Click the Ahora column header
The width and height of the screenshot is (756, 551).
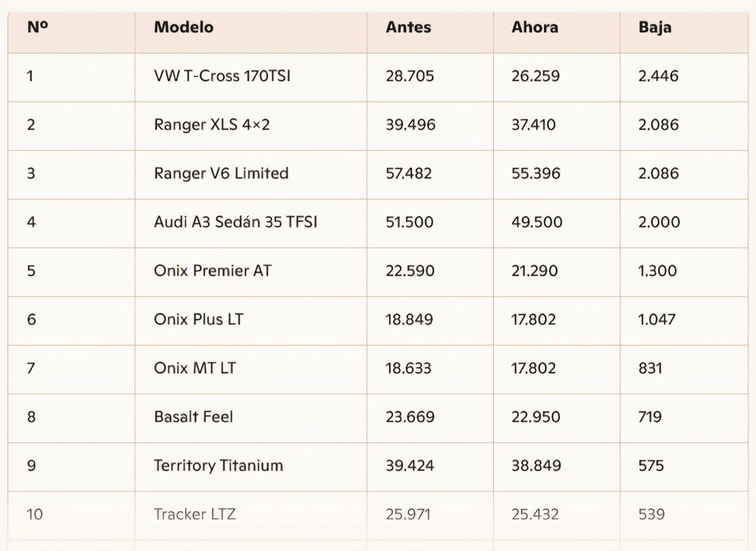pyautogui.click(x=534, y=27)
